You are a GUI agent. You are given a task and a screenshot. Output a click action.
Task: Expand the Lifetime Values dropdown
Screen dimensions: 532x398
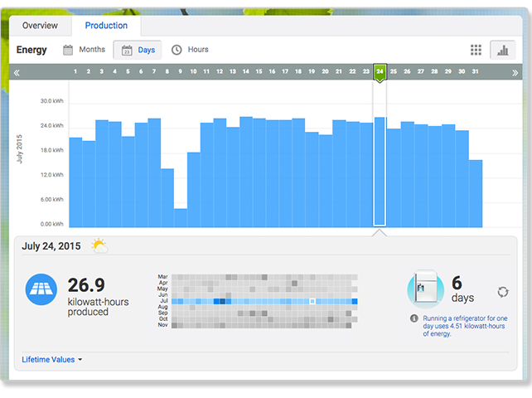coord(52,359)
